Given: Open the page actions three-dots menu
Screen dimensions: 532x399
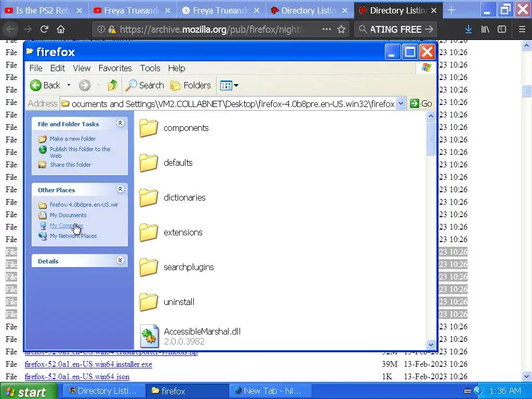Looking at the screenshot, I should point(326,29).
